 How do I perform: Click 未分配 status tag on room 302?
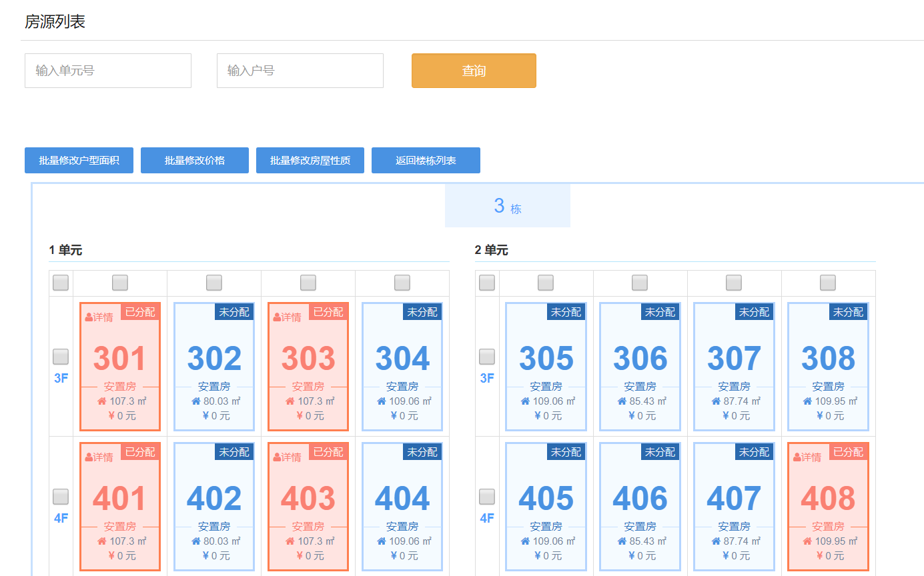pyautogui.click(x=234, y=312)
